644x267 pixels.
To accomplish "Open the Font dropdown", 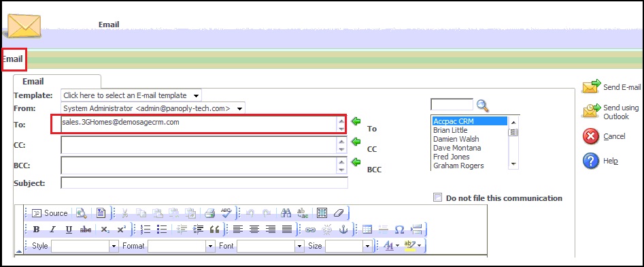I will point(299,247).
